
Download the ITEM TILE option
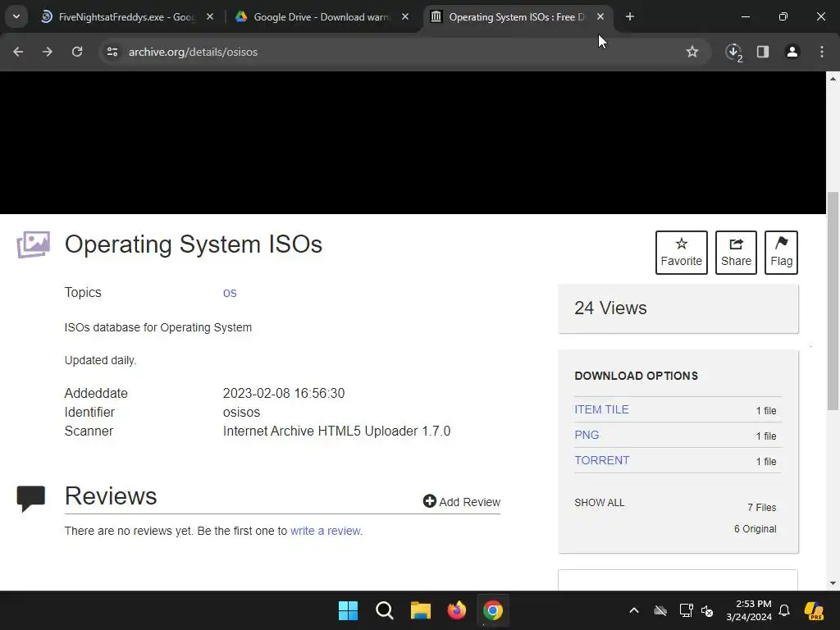click(601, 409)
